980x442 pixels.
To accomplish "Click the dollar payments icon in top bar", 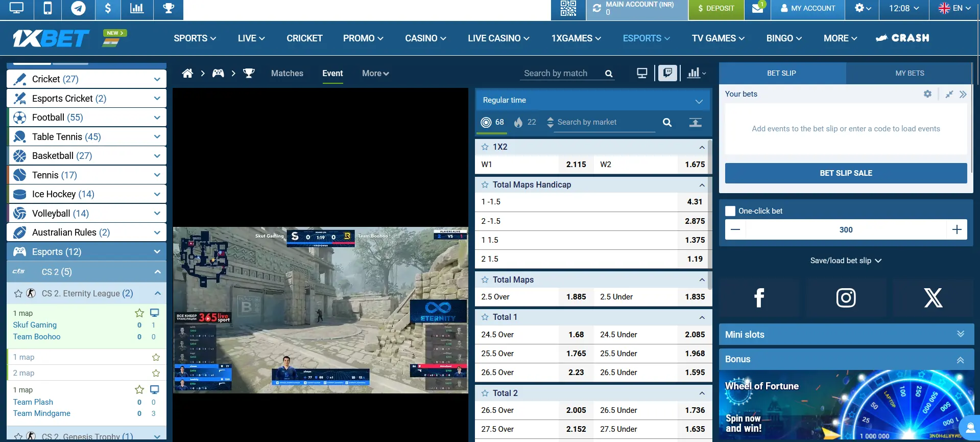I will tap(108, 8).
